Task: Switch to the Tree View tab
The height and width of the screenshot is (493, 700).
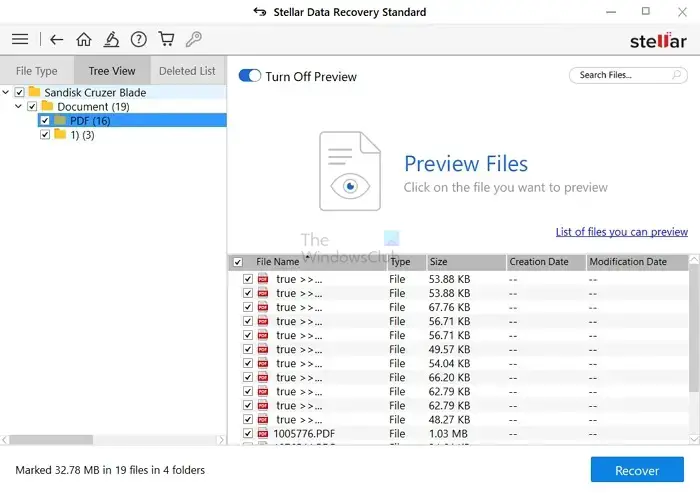Action: click(x=112, y=71)
